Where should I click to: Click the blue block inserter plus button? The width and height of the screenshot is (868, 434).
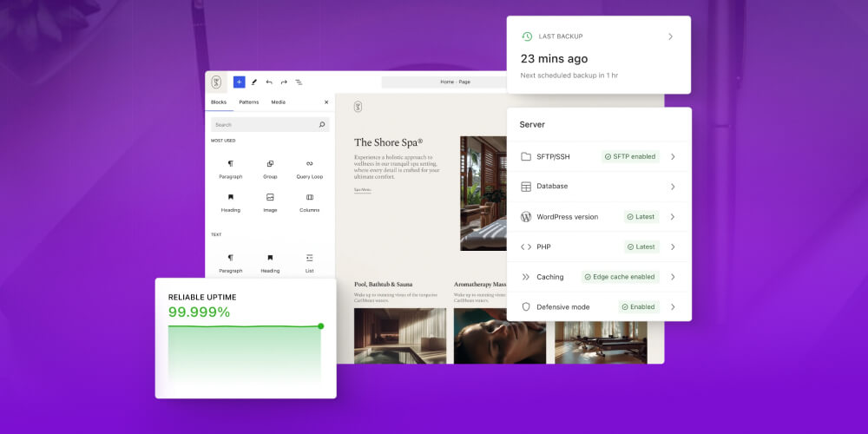pos(239,82)
